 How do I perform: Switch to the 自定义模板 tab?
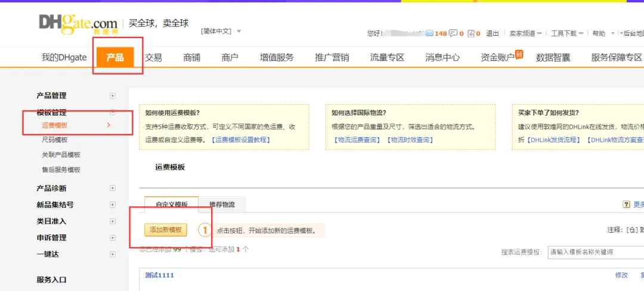click(x=171, y=205)
